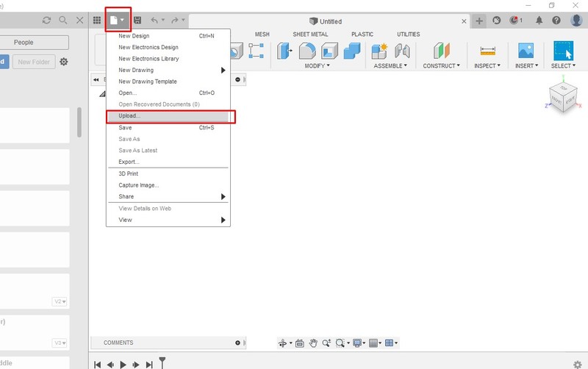Select the Measure tool
This screenshot has width=588, height=369.
[487, 51]
